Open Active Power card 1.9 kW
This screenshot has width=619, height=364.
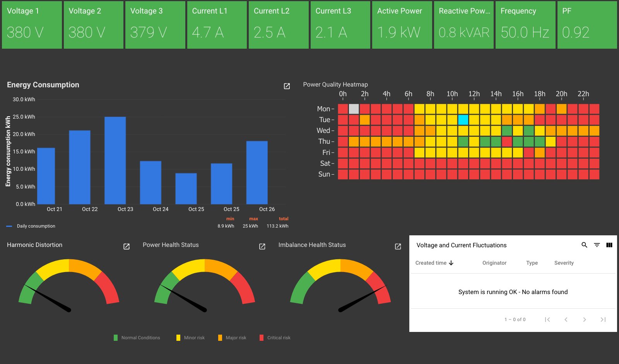pyautogui.click(x=402, y=25)
